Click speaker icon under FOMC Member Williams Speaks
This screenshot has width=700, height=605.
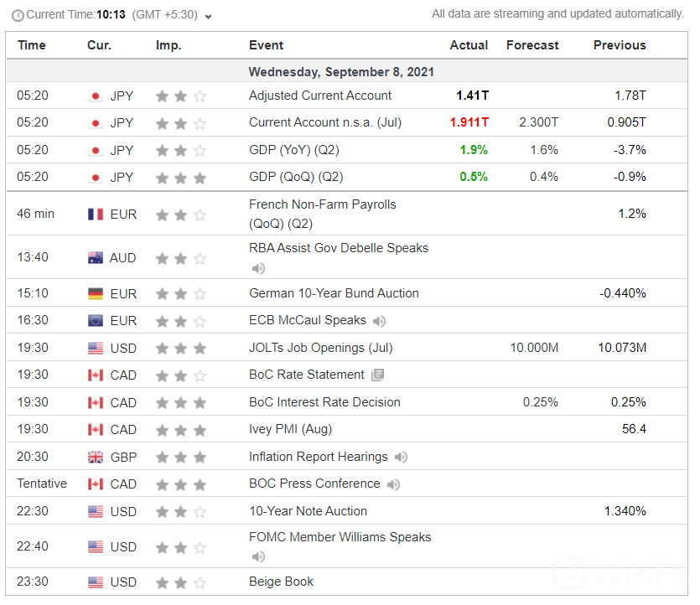click(x=258, y=557)
